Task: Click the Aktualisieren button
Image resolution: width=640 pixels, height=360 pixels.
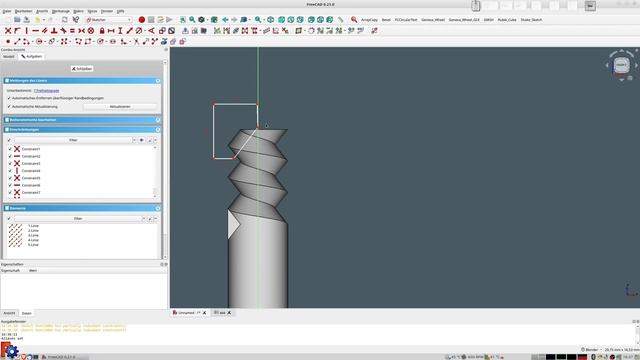Action: pos(120,107)
